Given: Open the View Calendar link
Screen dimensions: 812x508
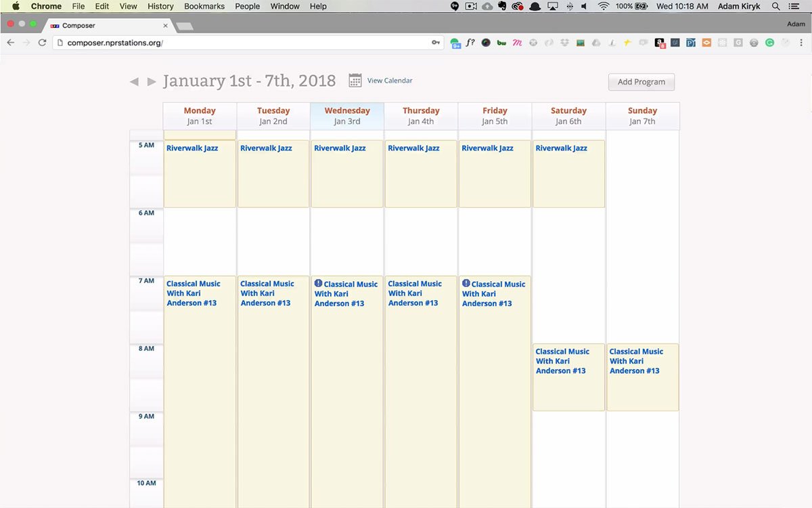Looking at the screenshot, I should pos(390,81).
